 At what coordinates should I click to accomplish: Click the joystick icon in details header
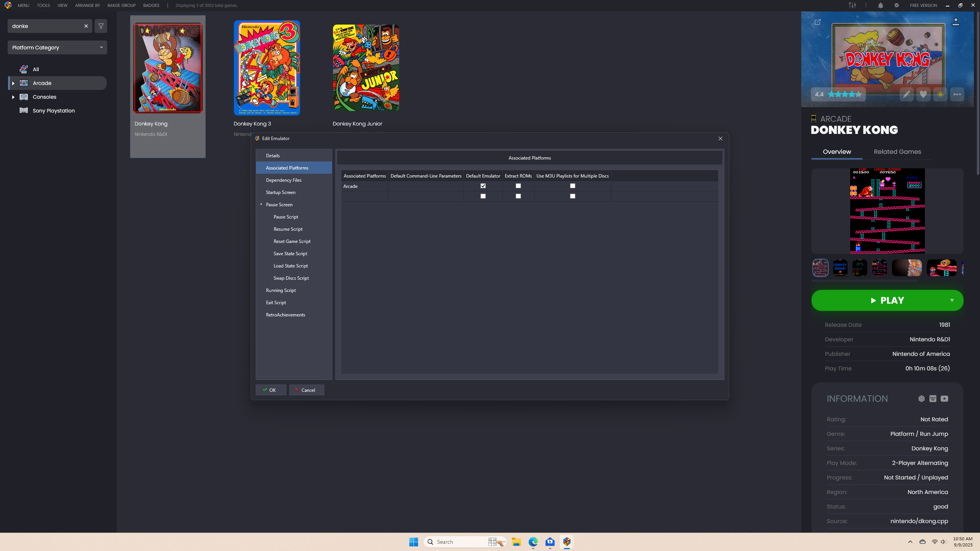pos(956,22)
